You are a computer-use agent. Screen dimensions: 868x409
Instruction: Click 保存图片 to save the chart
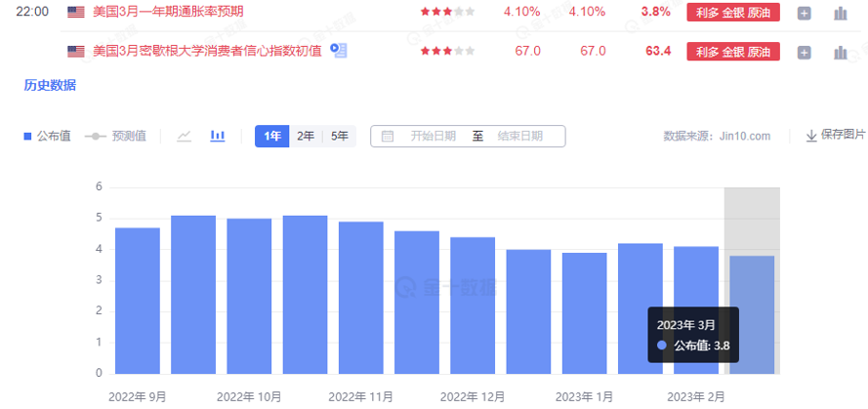[x=835, y=135]
